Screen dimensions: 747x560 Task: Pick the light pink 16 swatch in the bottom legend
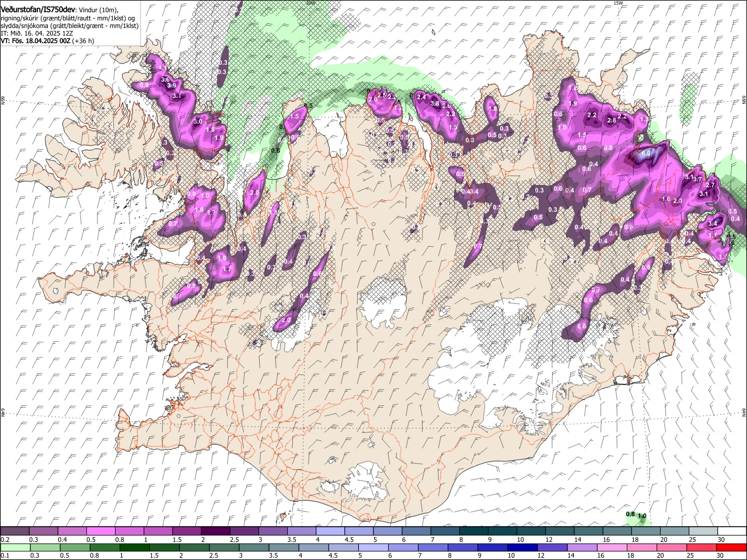[612, 547]
